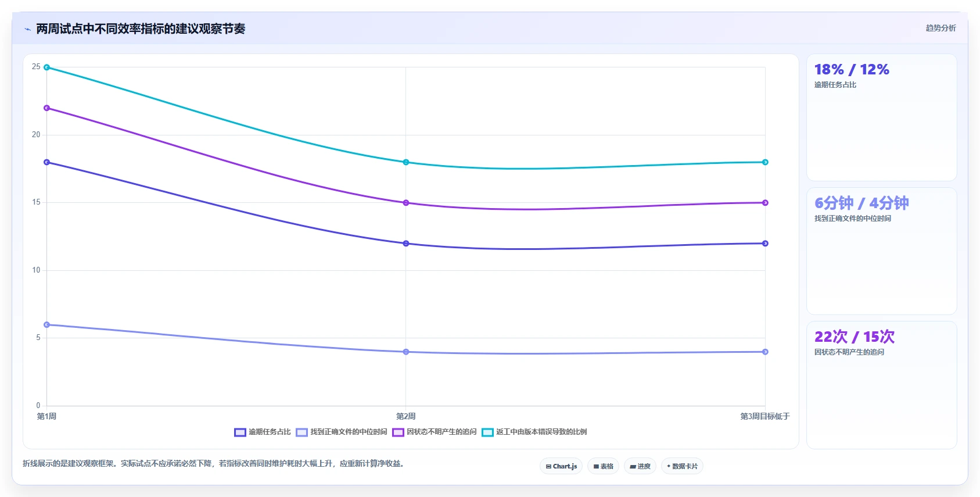Click the chart title 两周试点中不同效率指标的建议观察节奏
This screenshot has width=980, height=497.
tap(141, 29)
